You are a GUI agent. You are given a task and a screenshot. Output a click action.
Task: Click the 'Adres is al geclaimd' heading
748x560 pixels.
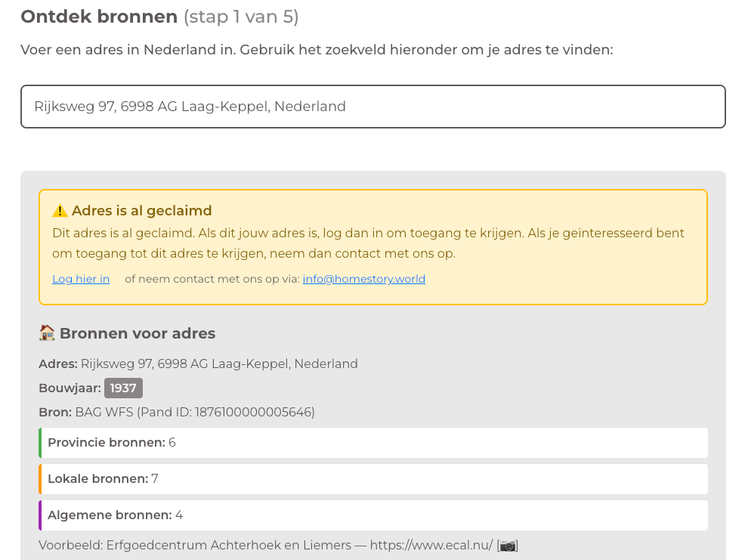point(142,211)
